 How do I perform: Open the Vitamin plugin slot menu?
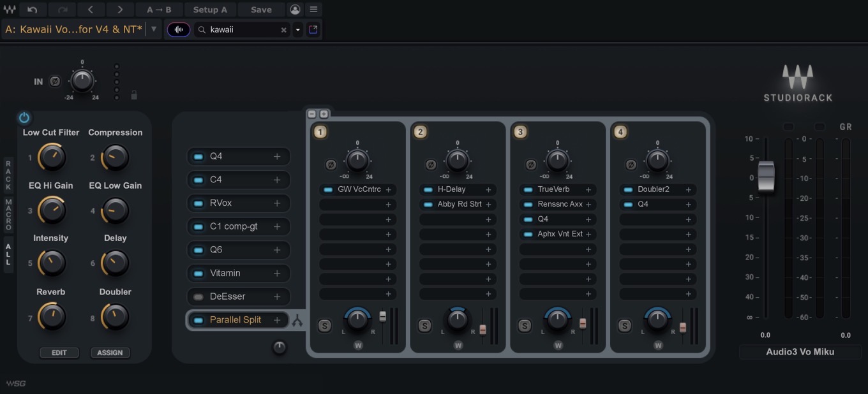[277, 273]
